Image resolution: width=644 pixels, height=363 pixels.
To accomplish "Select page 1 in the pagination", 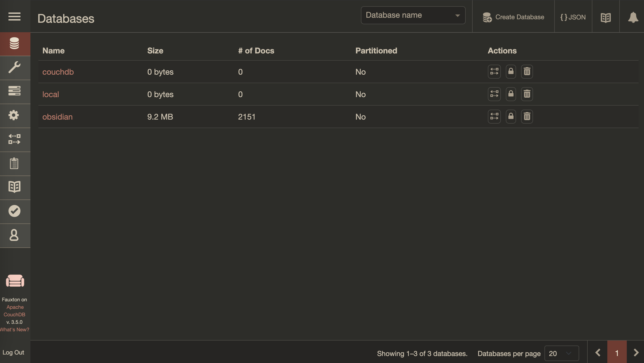I will click(x=617, y=353).
